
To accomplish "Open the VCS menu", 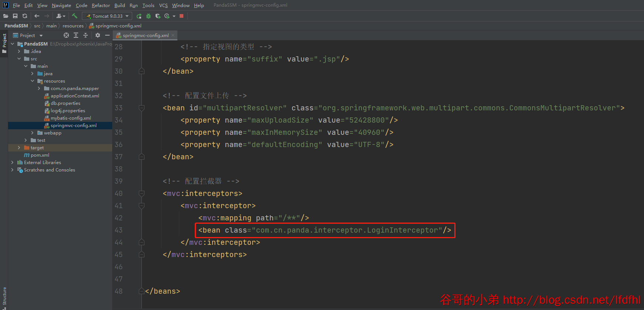I will [x=163, y=5].
